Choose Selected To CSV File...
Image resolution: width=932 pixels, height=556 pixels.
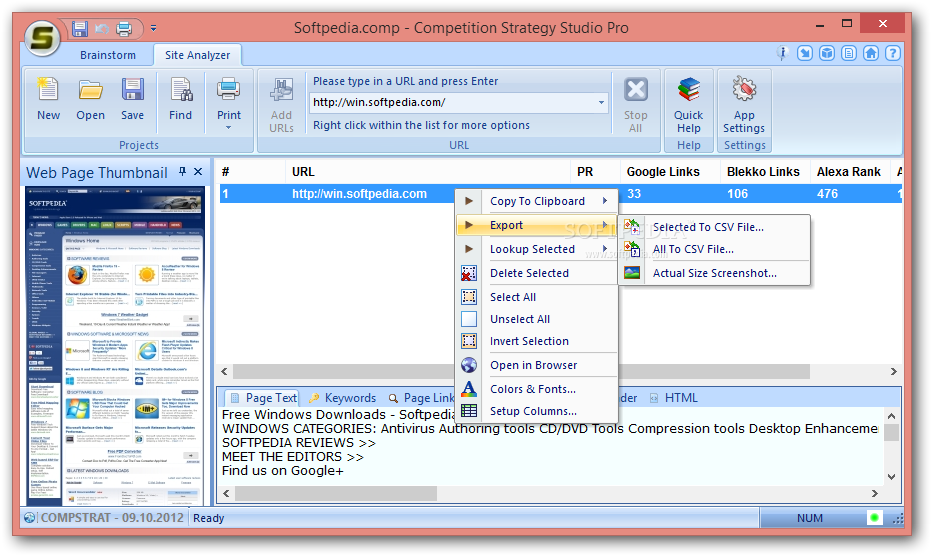[x=714, y=227]
